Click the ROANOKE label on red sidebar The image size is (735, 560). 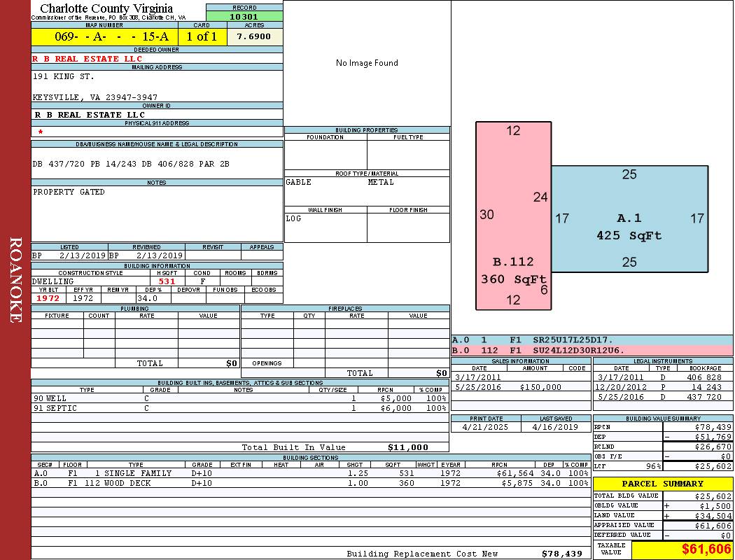coord(15,280)
